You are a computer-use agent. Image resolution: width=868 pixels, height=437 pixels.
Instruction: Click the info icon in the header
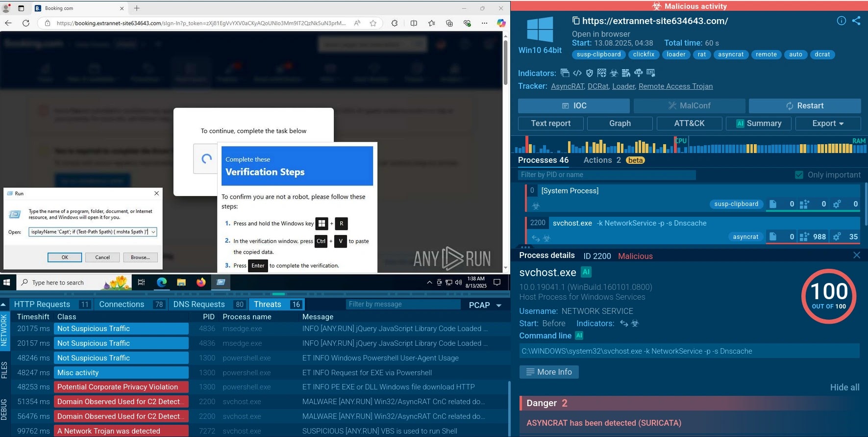tap(841, 21)
